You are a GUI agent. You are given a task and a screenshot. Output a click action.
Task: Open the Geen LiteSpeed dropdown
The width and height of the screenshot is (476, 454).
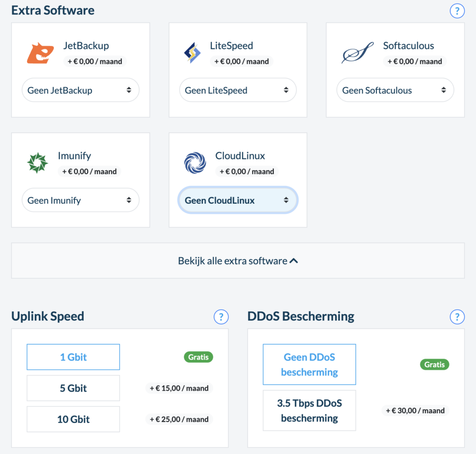(x=238, y=90)
